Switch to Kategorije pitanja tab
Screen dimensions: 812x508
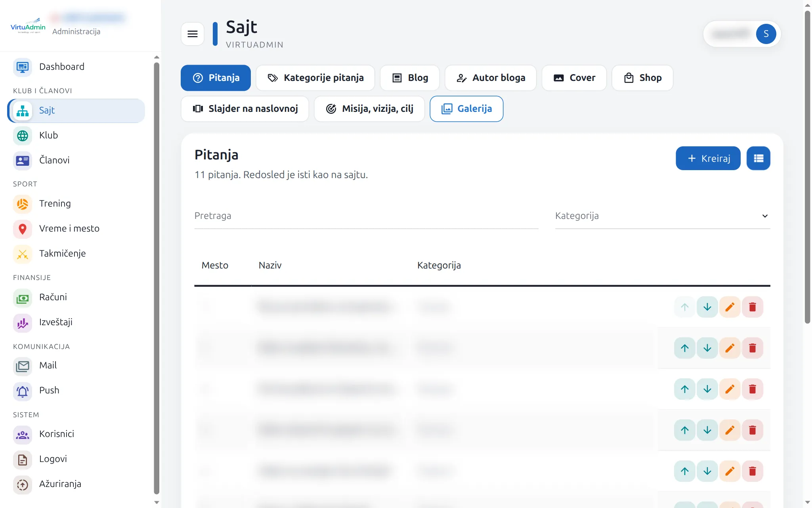(x=315, y=78)
